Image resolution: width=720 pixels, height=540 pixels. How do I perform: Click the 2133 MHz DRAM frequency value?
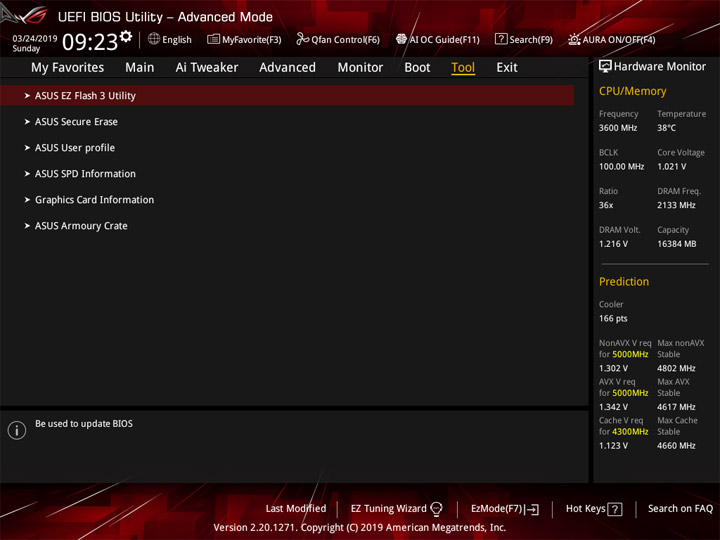(x=676, y=205)
